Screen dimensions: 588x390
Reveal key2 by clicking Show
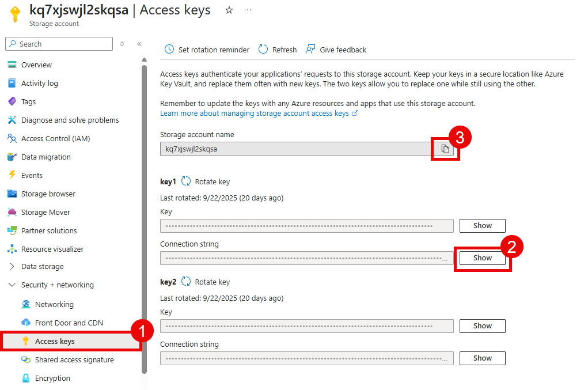[x=482, y=325]
